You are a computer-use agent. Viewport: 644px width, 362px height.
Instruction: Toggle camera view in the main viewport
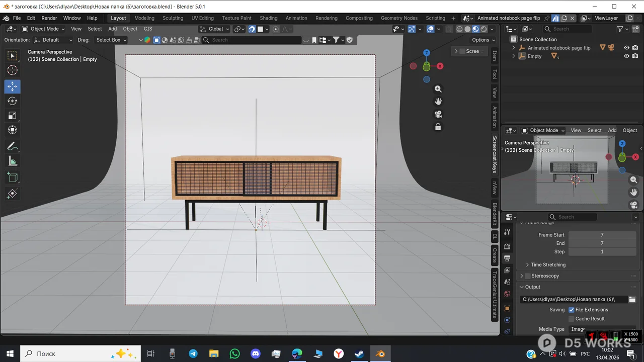click(x=438, y=114)
